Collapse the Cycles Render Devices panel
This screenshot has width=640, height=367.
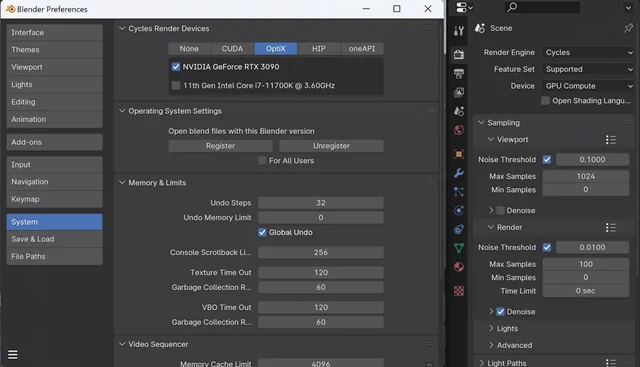[x=122, y=28]
